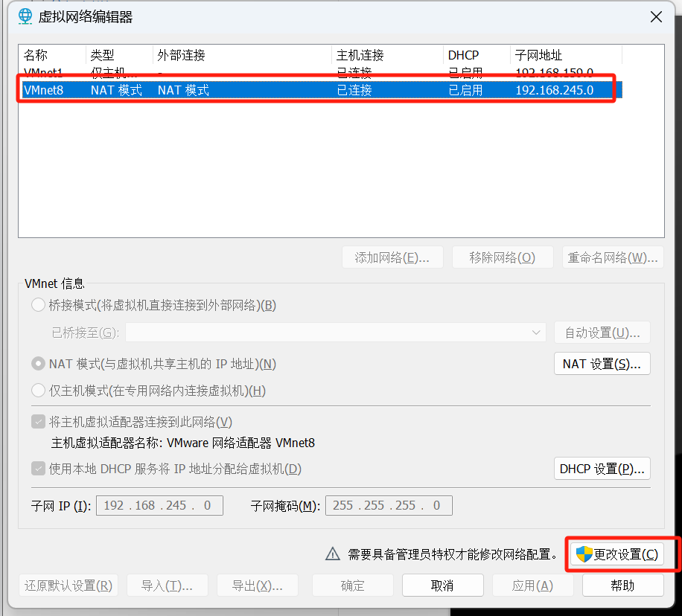This screenshot has width=682, height=616.
Task: Click the 已连接 cell in VMnet8 row
Action: (x=354, y=90)
